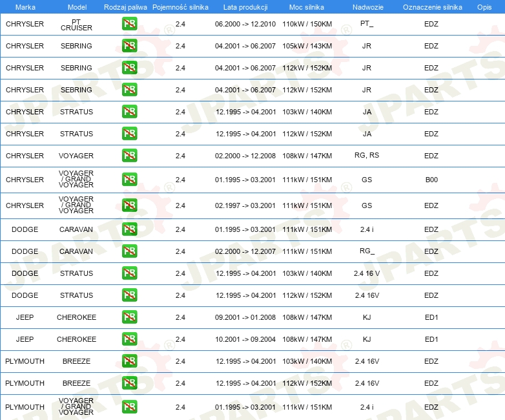This screenshot has height=420, width=505.
Task: Click production dates 06.2000 -> 12.2010
Action: click(245, 24)
